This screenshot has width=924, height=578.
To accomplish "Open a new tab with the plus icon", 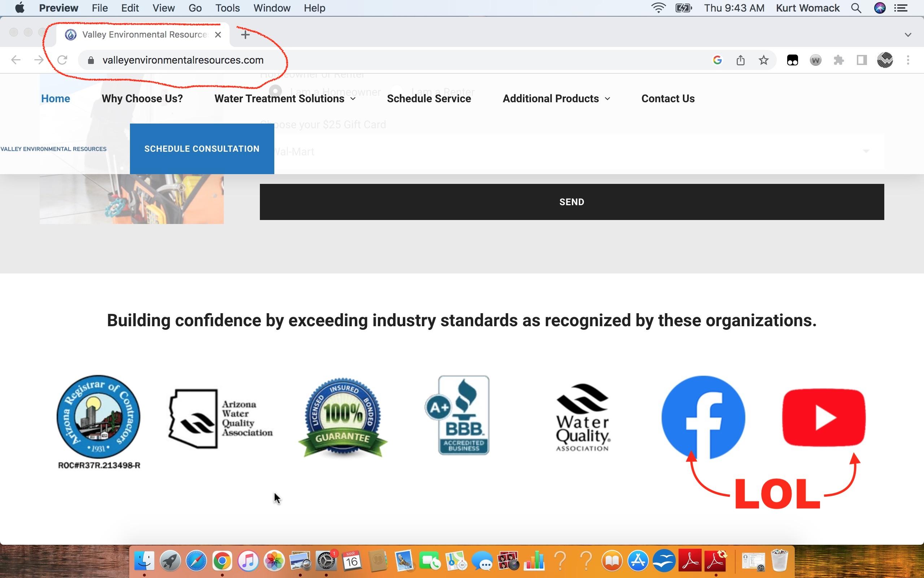I will (x=245, y=35).
